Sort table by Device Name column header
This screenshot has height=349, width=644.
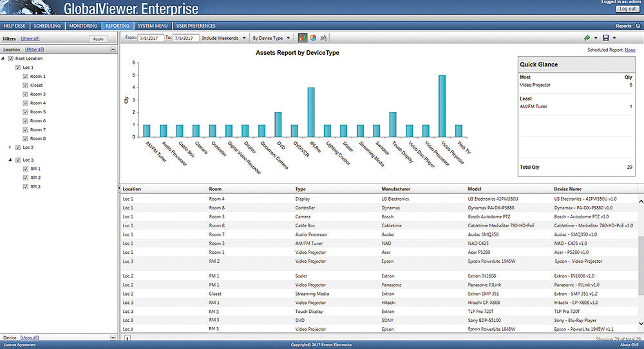point(567,189)
